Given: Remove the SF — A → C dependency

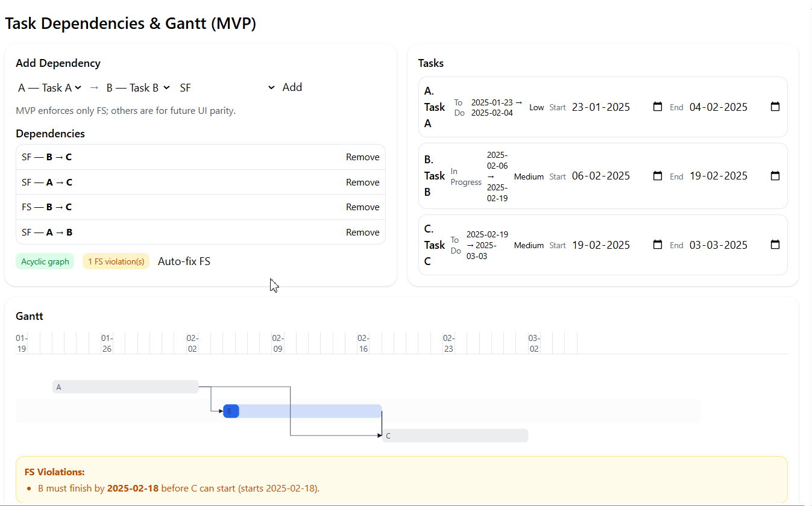Looking at the screenshot, I should [363, 183].
